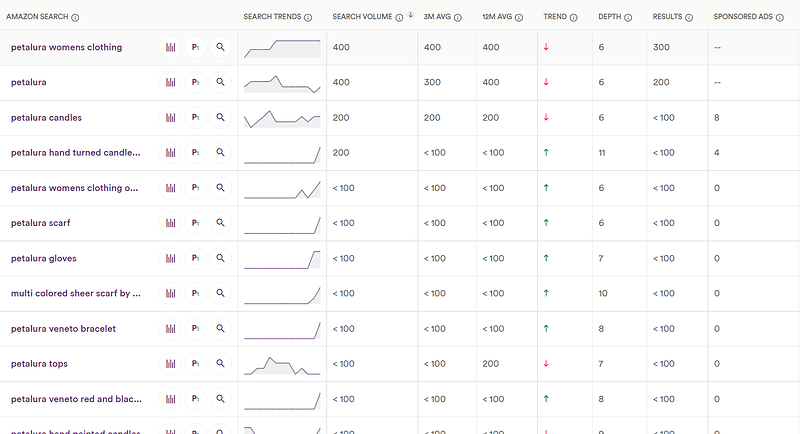Viewport: 800px width, 434px height.
Task: Open bar chart icon for petalura scarf
Action: tap(170, 223)
